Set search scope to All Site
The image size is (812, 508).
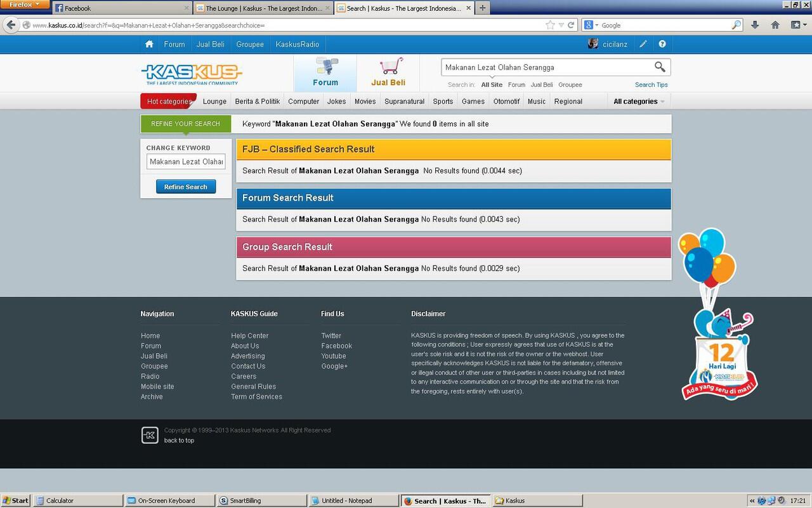[x=492, y=84]
